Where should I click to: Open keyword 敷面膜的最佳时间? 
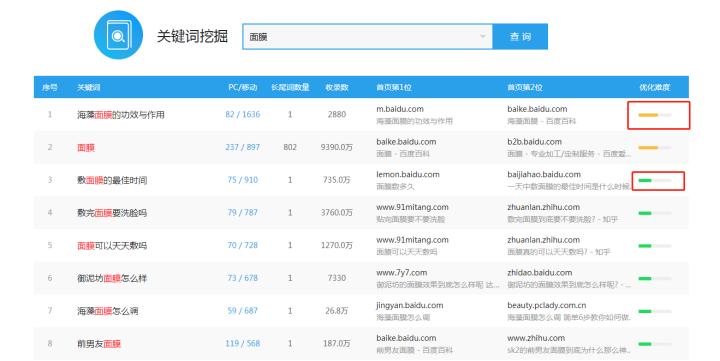tap(112, 180)
